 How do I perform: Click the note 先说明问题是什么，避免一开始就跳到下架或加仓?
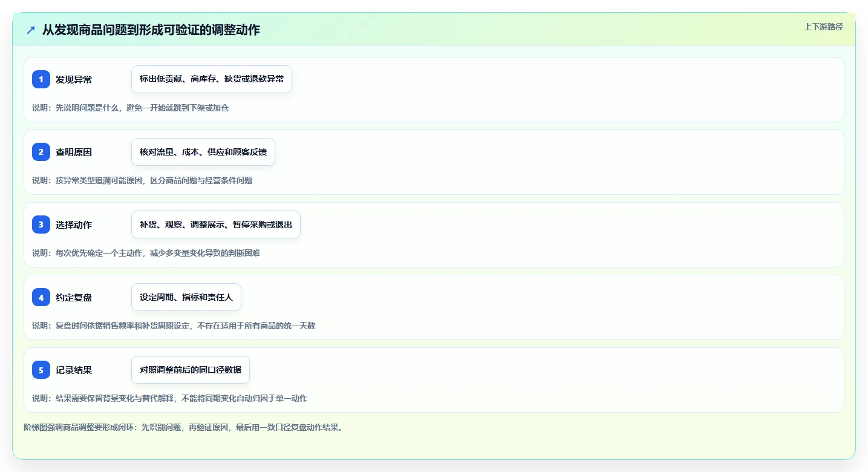pyautogui.click(x=142, y=108)
